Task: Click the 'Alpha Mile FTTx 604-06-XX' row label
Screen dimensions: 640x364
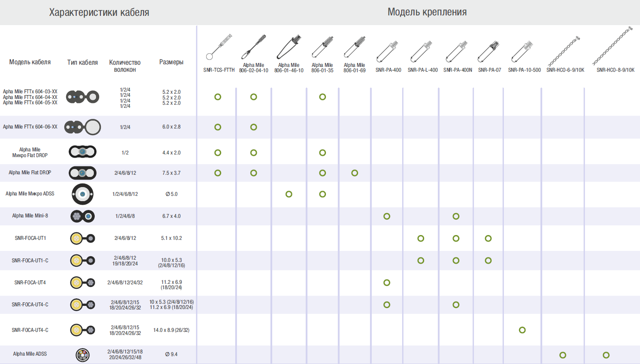Action: tap(30, 127)
